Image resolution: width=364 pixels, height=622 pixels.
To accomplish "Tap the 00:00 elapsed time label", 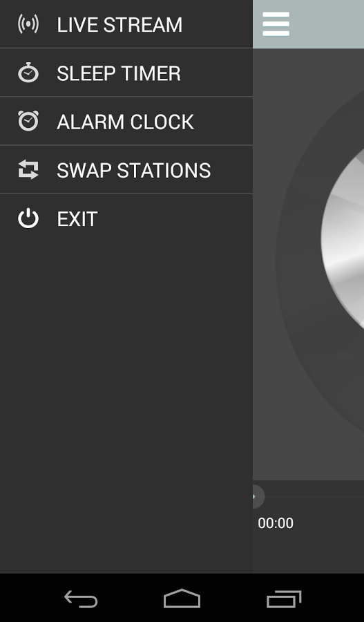I will (276, 523).
